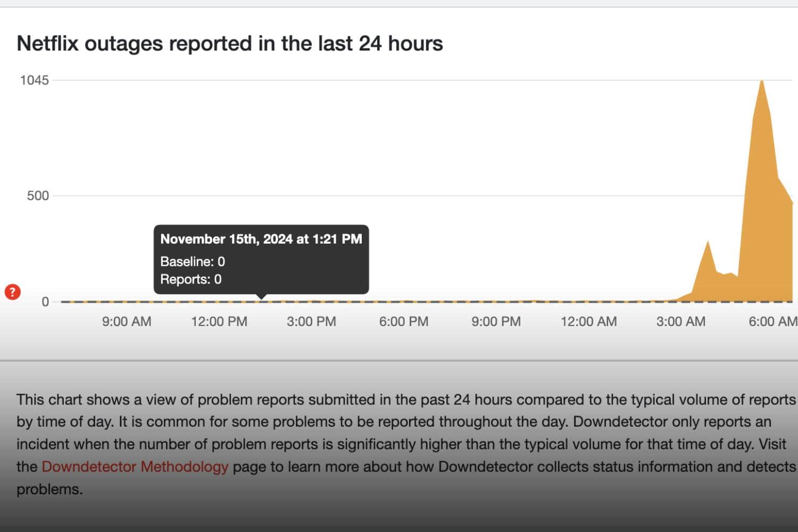This screenshot has width=798, height=532.
Task: Click the 6:00 PM time label
Action: pyautogui.click(x=403, y=321)
